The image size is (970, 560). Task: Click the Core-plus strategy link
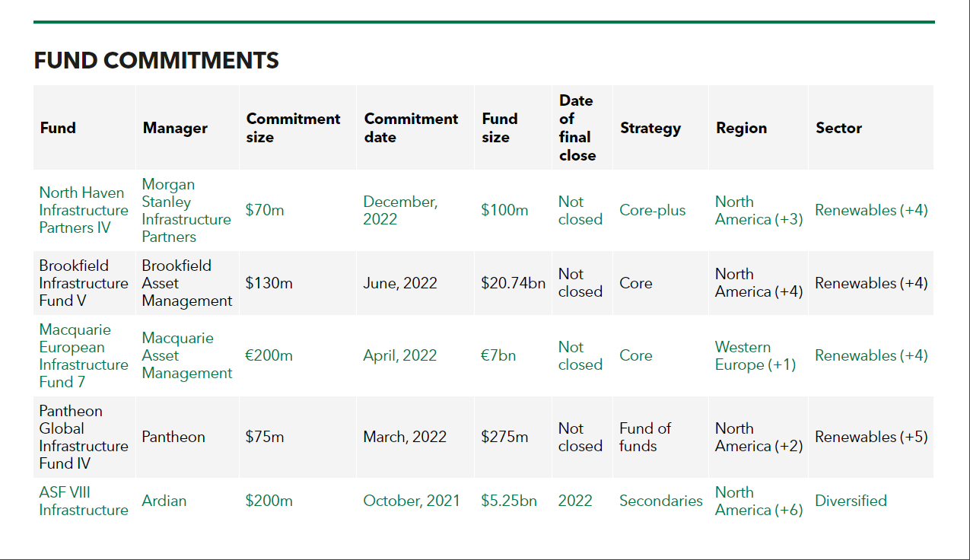tap(652, 210)
